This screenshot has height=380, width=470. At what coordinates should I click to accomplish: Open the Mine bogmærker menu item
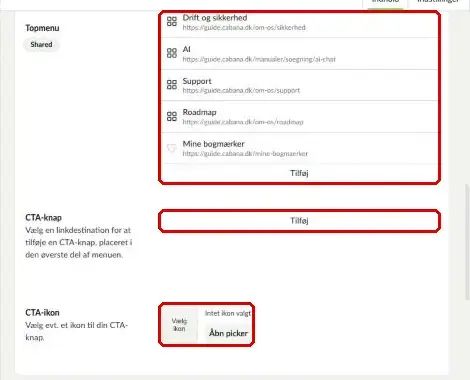tap(299, 148)
